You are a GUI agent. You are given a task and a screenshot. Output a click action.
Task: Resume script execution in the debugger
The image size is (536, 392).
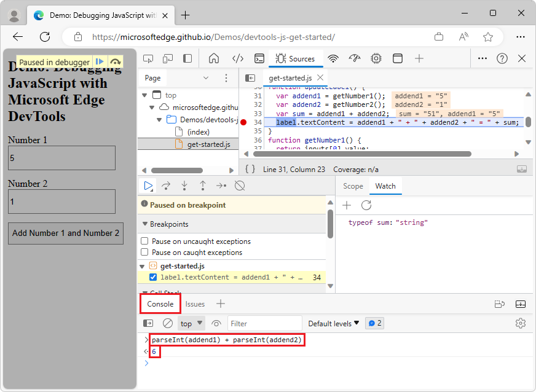pyautogui.click(x=148, y=185)
